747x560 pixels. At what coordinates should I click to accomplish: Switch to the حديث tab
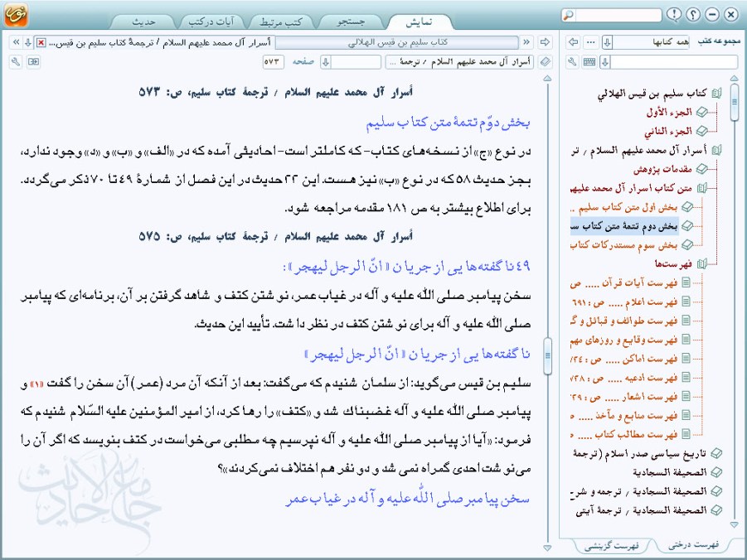[x=143, y=22]
